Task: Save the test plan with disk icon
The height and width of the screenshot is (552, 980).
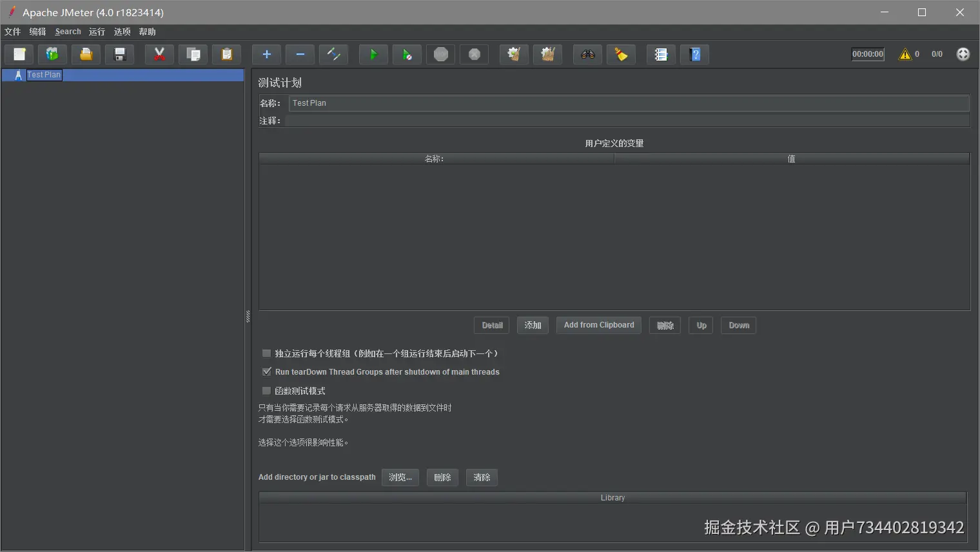Action: pyautogui.click(x=120, y=55)
